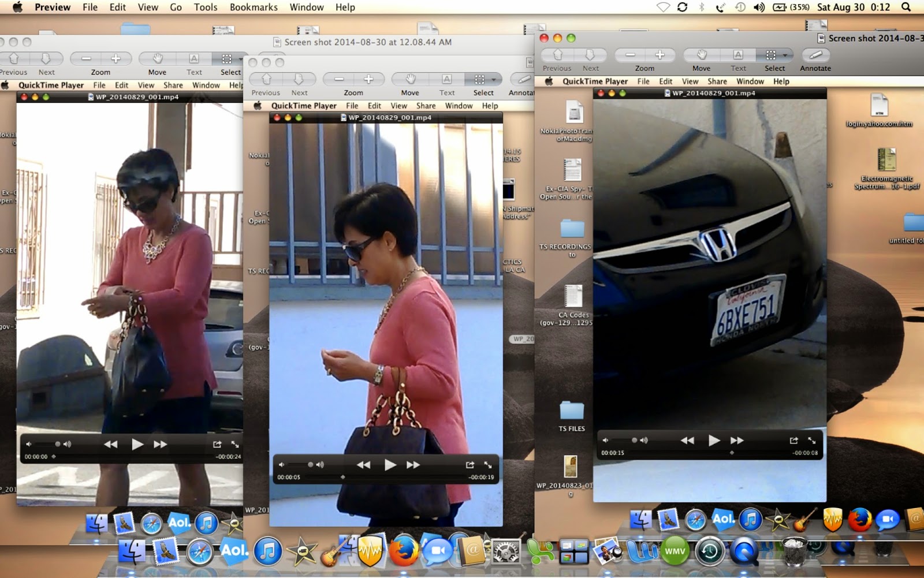Click Next arrow in right Preview window
Image resolution: width=924 pixels, height=578 pixels.
[x=590, y=55]
